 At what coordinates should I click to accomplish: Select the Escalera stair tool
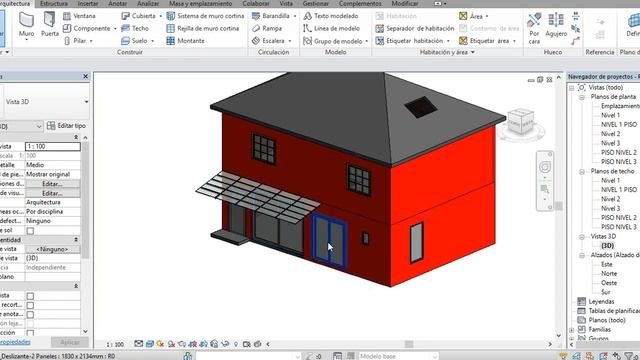(271, 41)
